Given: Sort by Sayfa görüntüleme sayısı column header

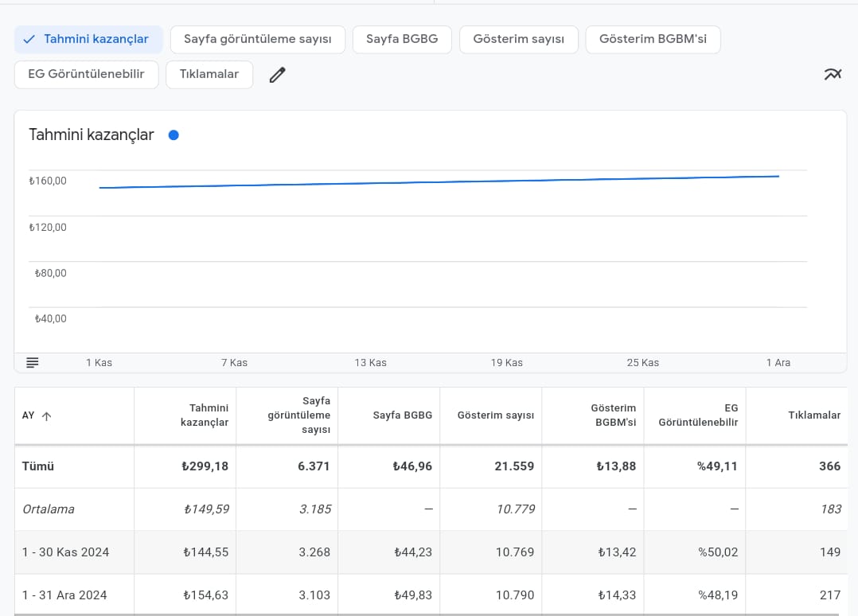Looking at the screenshot, I should 287,415.
